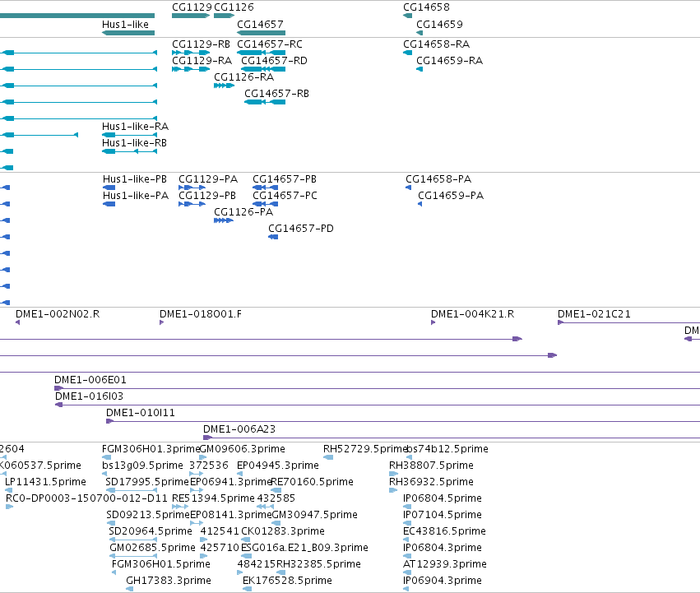Select transcript CG14657-RD
The width and height of the screenshot is (700, 593).
point(263,69)
